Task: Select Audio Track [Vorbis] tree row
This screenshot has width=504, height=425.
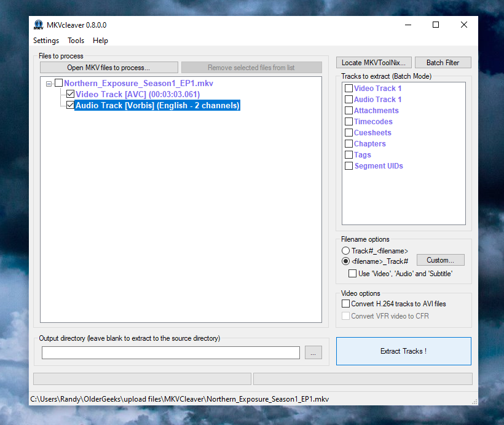Action: [x=157, y=105]
